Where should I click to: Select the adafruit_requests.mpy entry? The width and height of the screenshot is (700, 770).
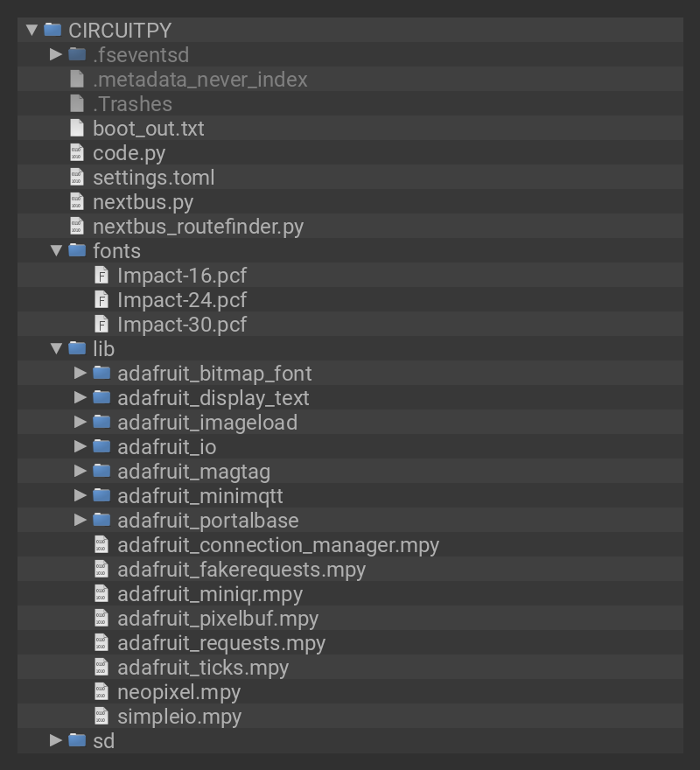tap(220, 643)
